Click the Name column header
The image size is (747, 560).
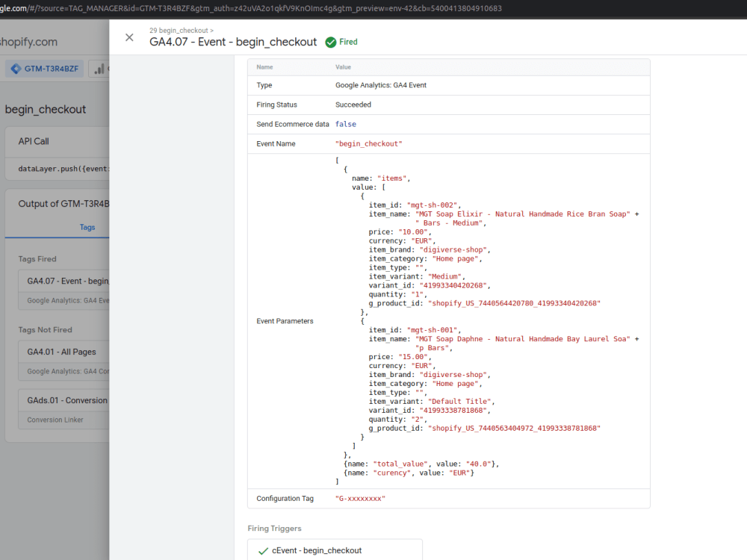click(x=264, y=67)
